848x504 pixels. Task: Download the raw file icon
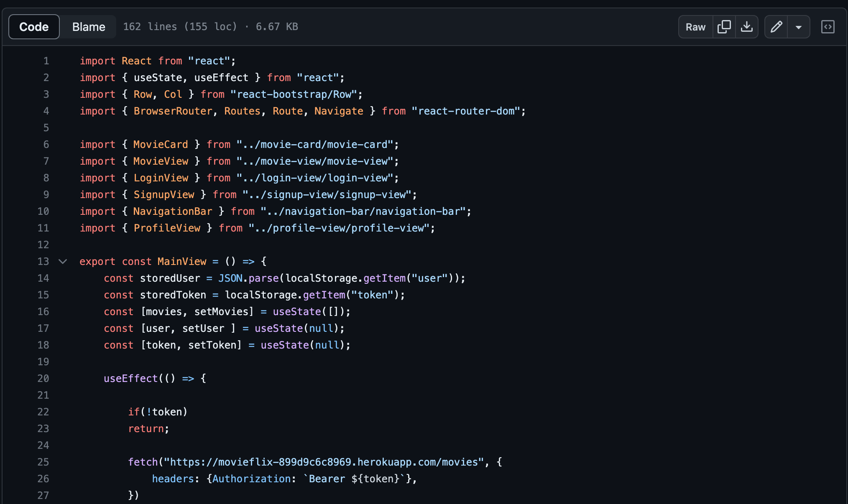point(746,27)
